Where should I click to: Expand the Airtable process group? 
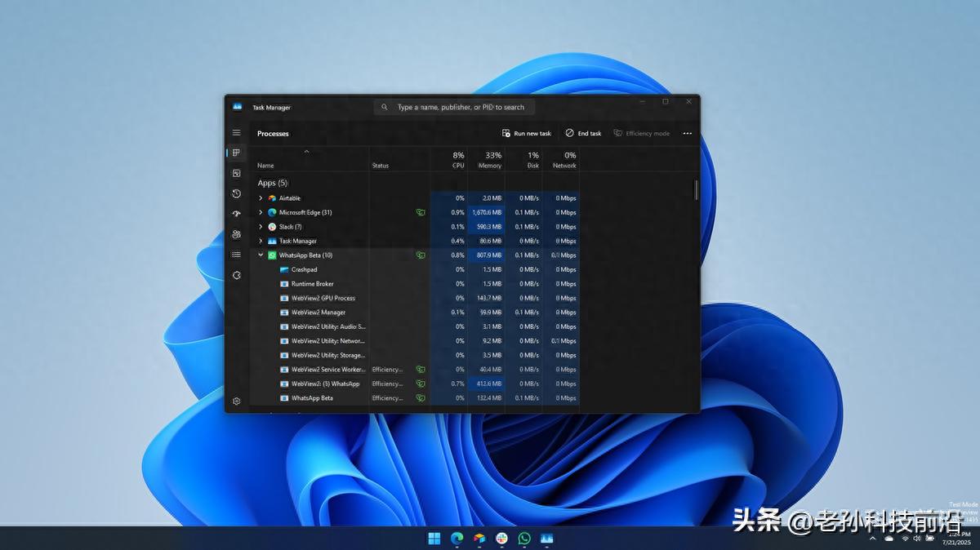pos(261,198)
